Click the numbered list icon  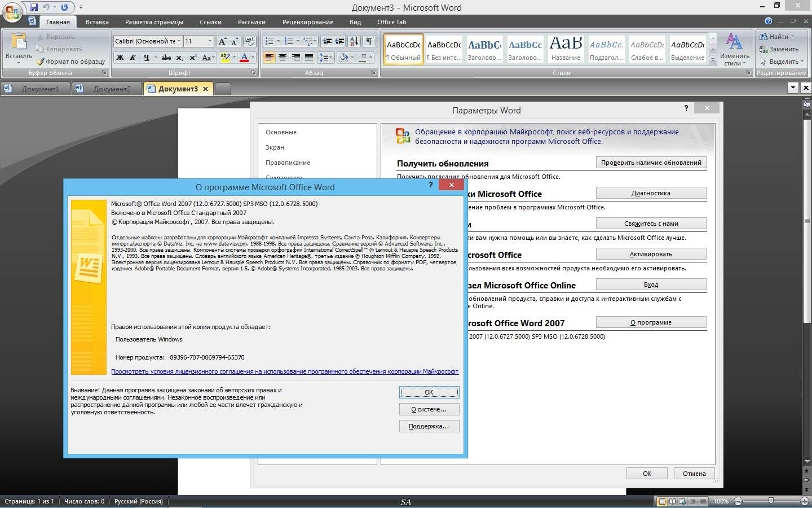tap(289, 41)
